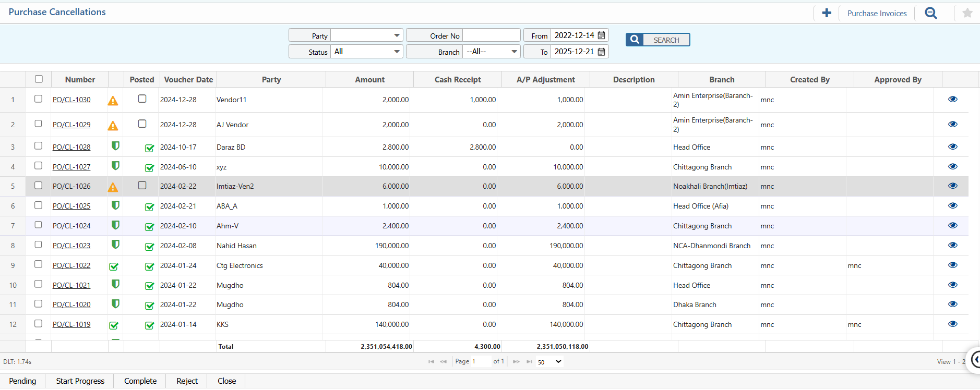980x390 pixels.
Task: Switch to the Start Progress tab
Action: tap(80, 381)
